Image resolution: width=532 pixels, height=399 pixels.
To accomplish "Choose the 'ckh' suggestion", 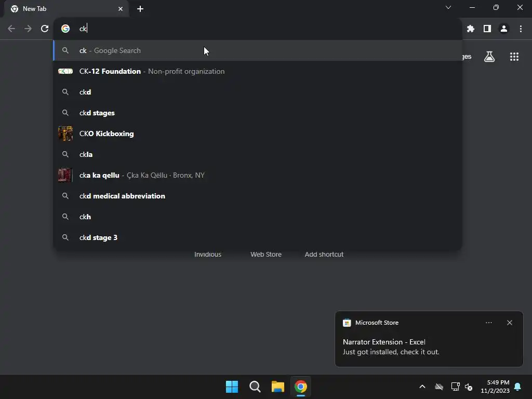I will tap(258, 217).
